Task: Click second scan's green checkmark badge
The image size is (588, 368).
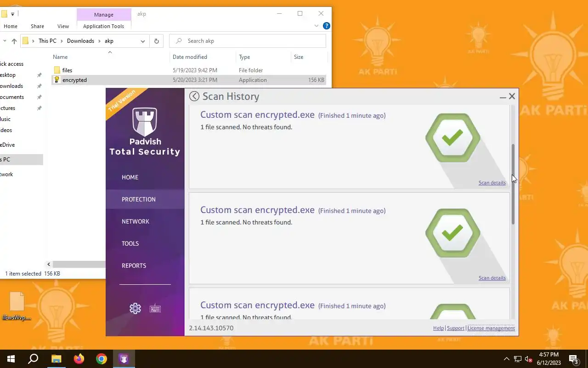Action: coord(452,233)
